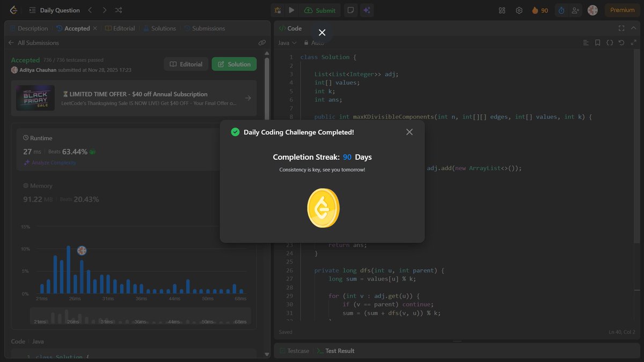Screen dimensions: 644x362
Task: Open the next question chevron
Action: (x=105, y=10)
